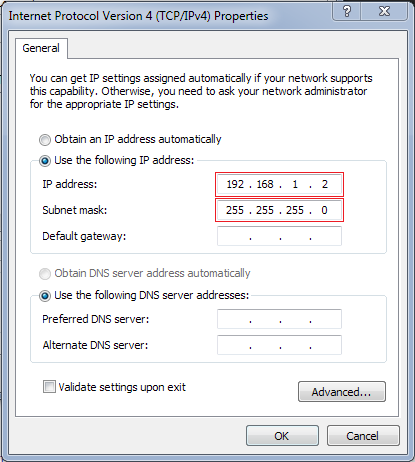The image size is (415, 462).
Task: Click the last octet 0 of subnet mask
Action: pos(324,210)
